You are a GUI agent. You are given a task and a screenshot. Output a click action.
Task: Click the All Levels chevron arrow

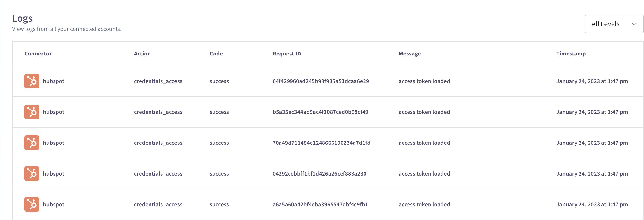click(634, 24)
